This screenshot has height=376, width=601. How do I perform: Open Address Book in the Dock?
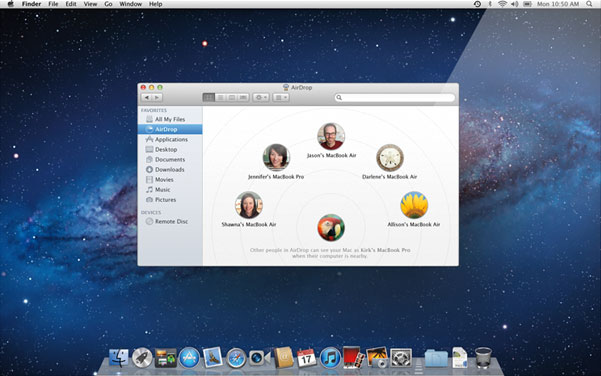[x=284, y=358]
